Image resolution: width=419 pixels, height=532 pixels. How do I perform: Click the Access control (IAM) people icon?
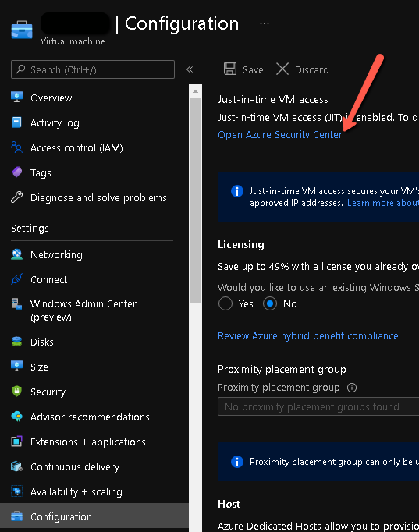coord(16,147)
